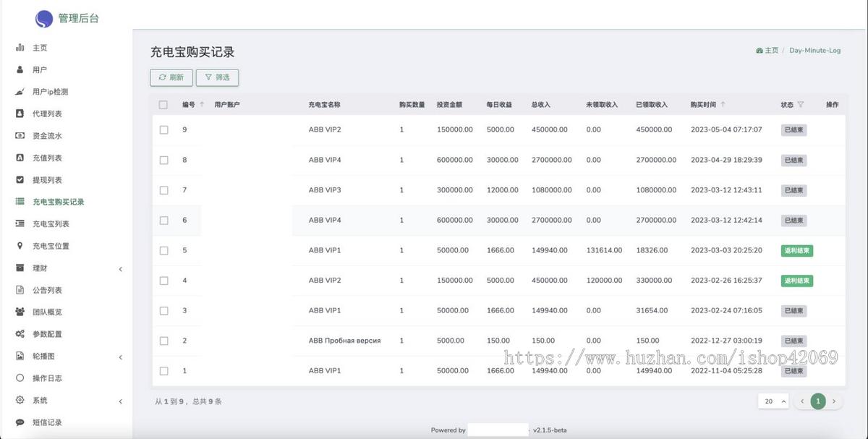Click the 理财 archive icon in sidebar
This screenshot has height=439, width=868.
(20, 268)
